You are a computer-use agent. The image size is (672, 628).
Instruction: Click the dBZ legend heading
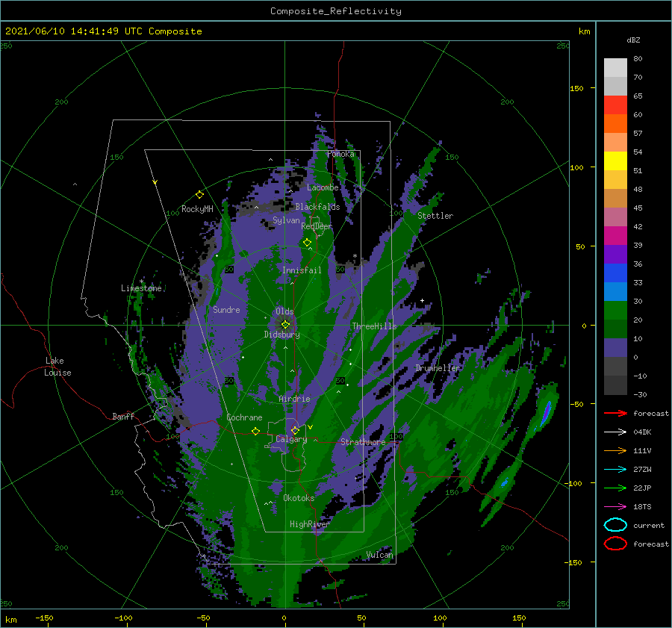[633, 40]
